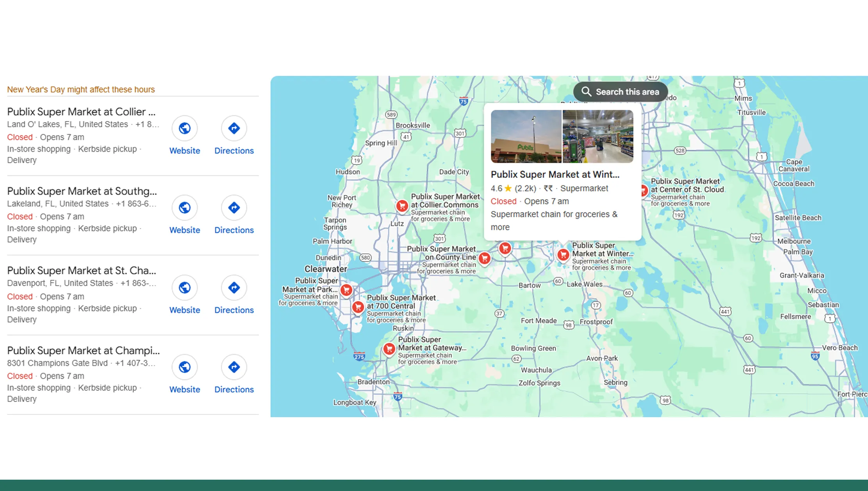Open the Publix storefront photo in the popup
The height and width of the screenshot is (491, 868).
(526, 136)
